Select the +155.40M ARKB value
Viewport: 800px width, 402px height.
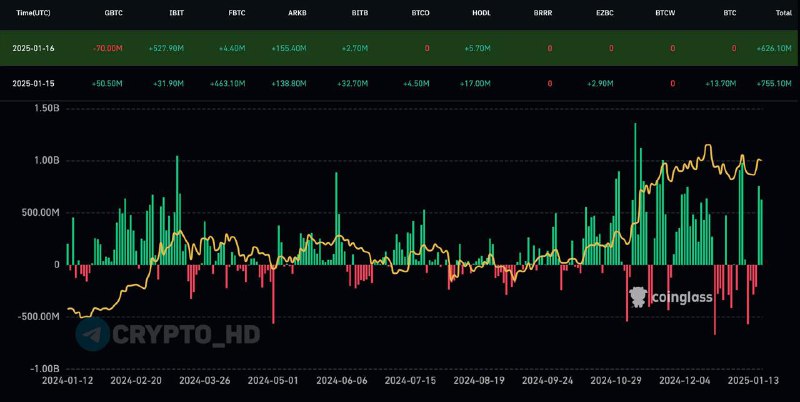click(289, 48)
